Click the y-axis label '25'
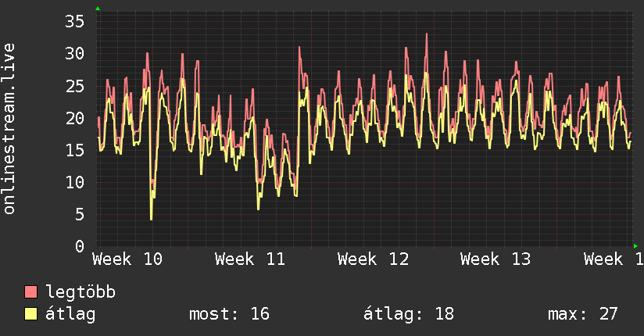644x336 pixels. tap(75, 86)
